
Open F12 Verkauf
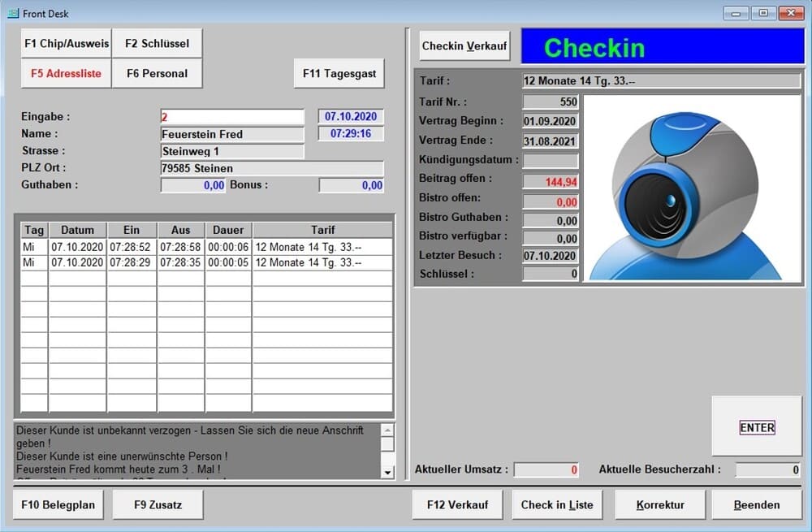tap(457, 504)
